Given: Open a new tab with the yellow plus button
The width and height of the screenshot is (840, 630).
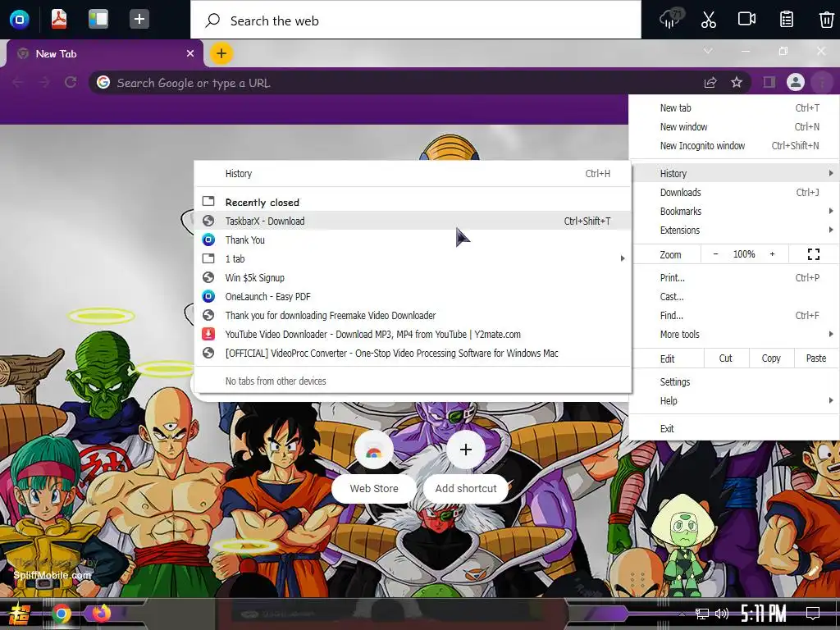Looking at the screenshot, I should coord(221,53).
